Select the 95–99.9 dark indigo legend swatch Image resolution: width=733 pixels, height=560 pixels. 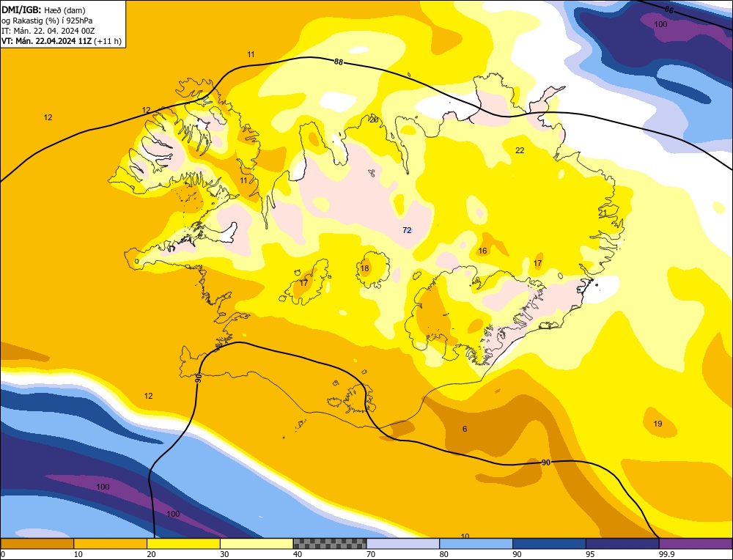[x=622, y=543]
